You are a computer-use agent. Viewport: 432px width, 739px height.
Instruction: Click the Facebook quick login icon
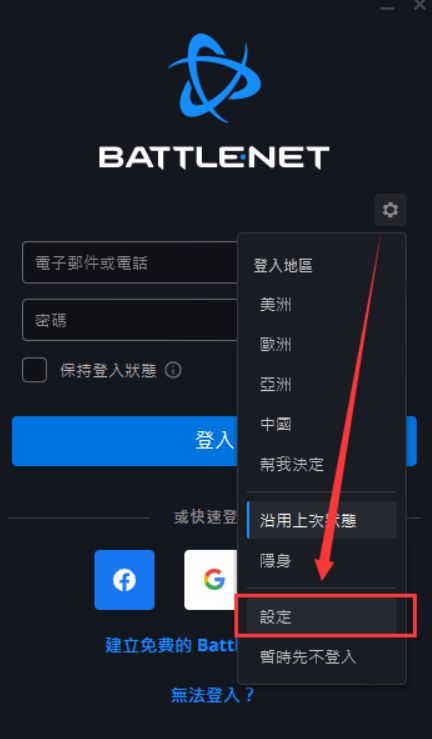coord(124,580)
